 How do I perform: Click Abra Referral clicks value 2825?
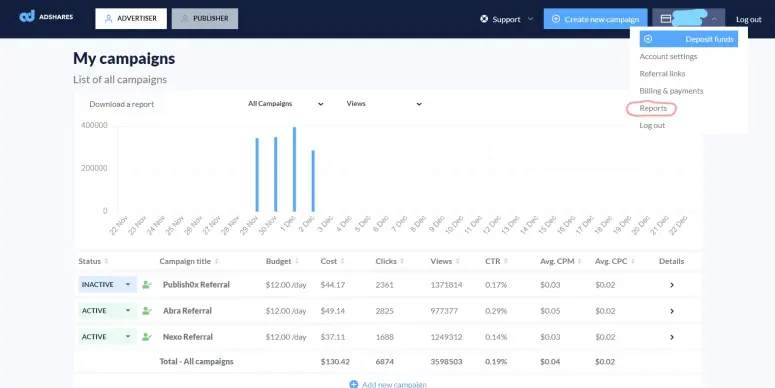[385, 311]
